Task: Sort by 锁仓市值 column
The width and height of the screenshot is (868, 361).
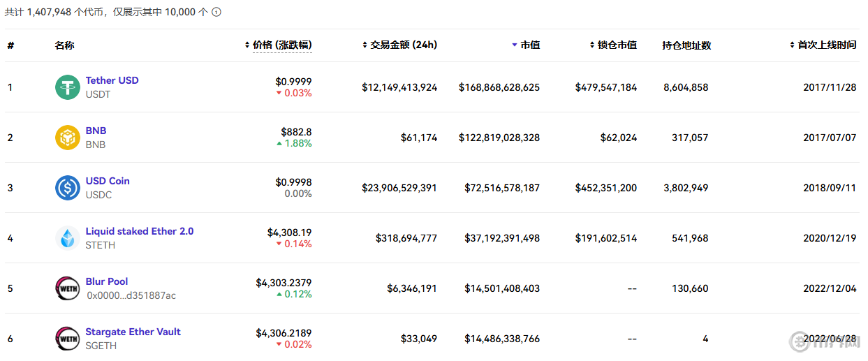Action: (x=617, y=45)
